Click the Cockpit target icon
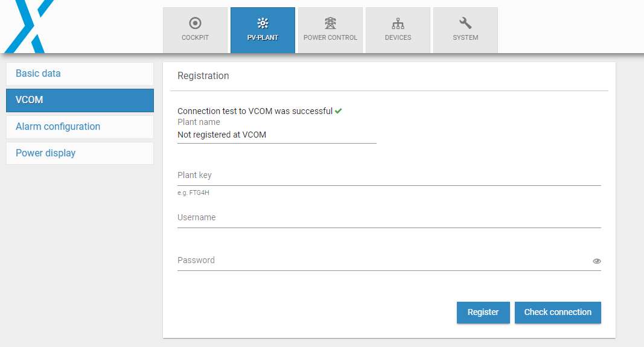Image resolution: width=644 pixels, height=347 pixels. click(x=195, y=23)
